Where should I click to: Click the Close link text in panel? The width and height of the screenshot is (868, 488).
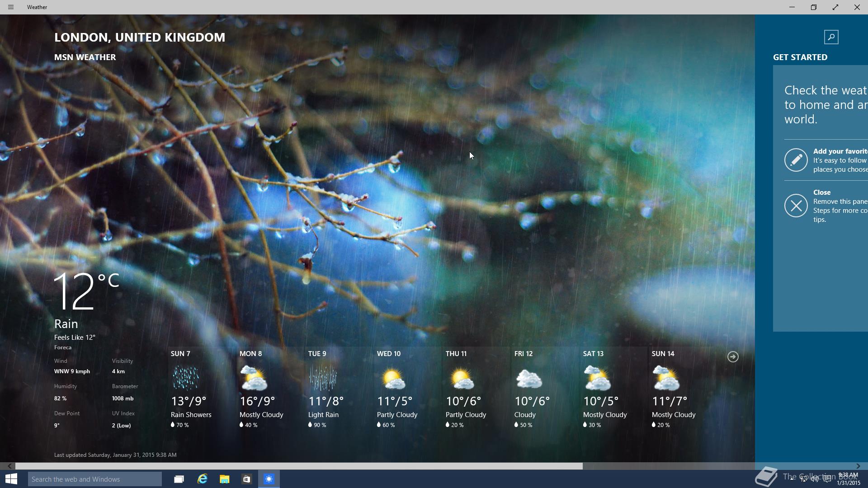point(822,192)
